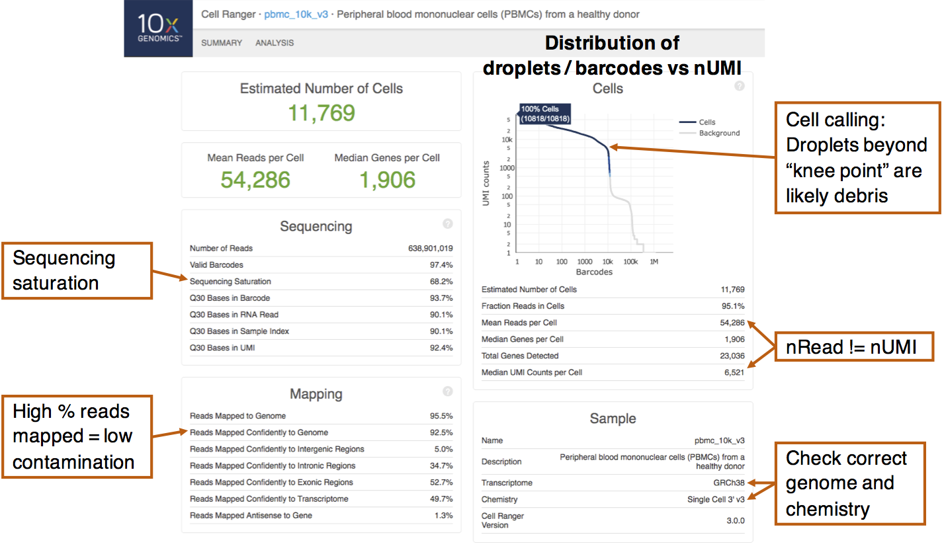The height and width of the screenshot is (560, 944).
Task: Click the Mean Reads per Cell value 54,286
Action: point(255,180)
